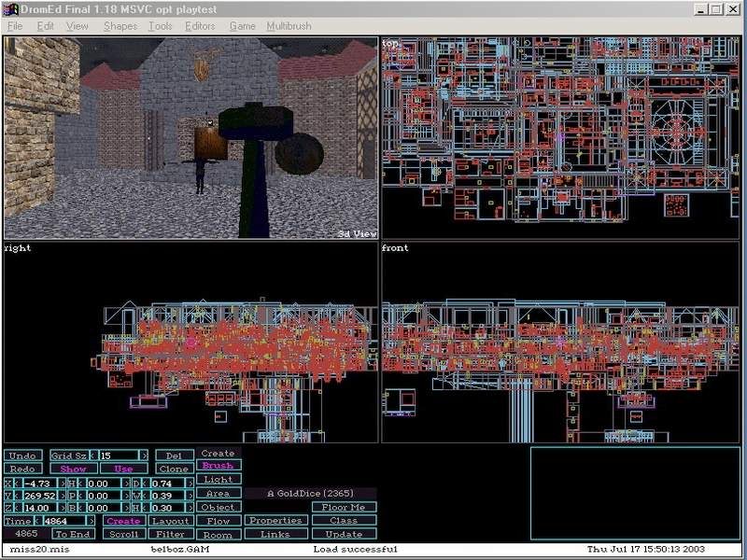Click the Scroll button
Screen dimensions: 747x560
[x=124, y=534]
